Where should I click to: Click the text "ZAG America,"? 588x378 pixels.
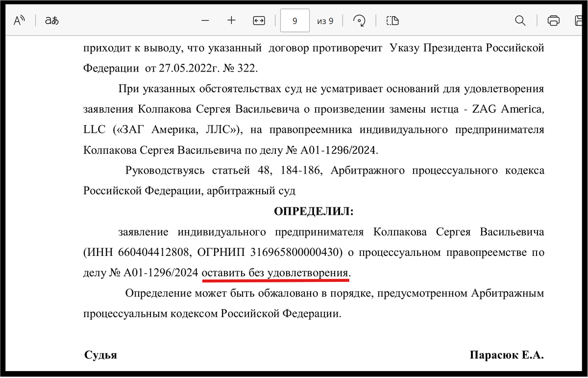tap(508, 109)
